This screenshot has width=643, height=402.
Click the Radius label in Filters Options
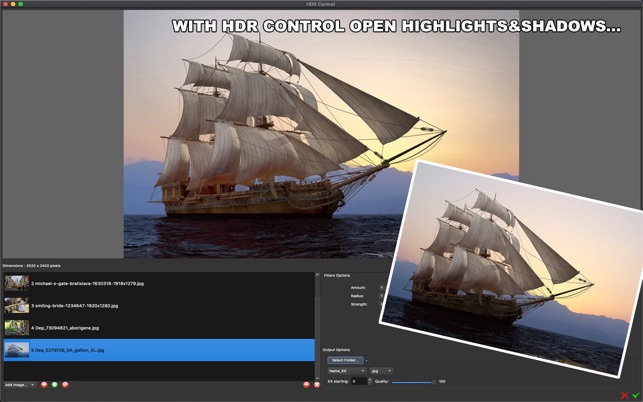[x=357, y=296]
